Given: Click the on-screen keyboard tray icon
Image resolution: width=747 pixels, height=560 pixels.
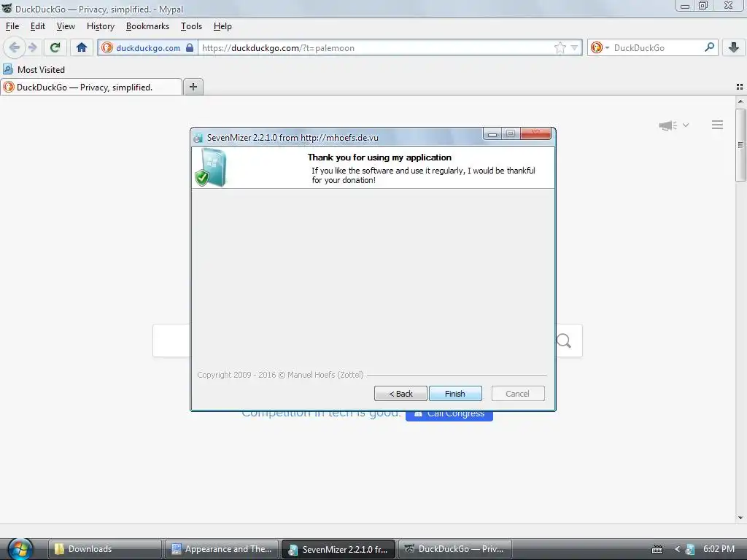Looking at the screenshot, I should (657, 550).
